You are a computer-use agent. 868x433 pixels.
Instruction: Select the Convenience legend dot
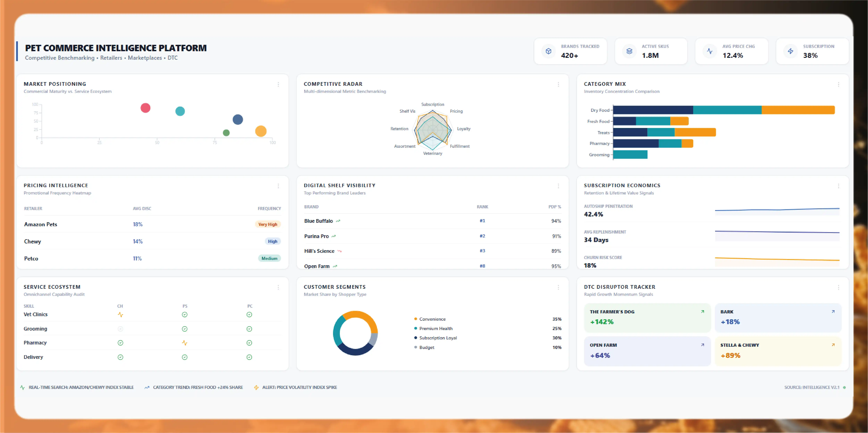416,319
